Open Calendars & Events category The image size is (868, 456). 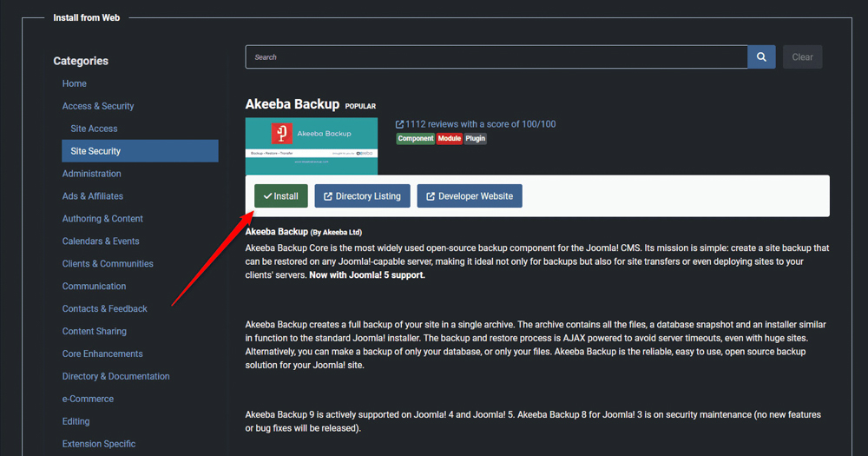pyautogui.click(x=101, y=241)
